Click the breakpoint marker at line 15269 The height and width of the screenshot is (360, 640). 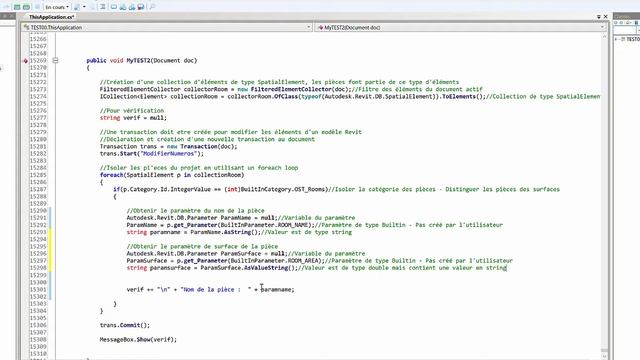[25, 61]
